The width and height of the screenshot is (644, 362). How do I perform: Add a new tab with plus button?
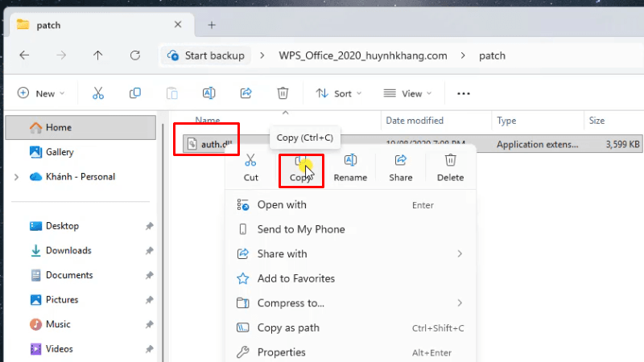pos(213,25)
